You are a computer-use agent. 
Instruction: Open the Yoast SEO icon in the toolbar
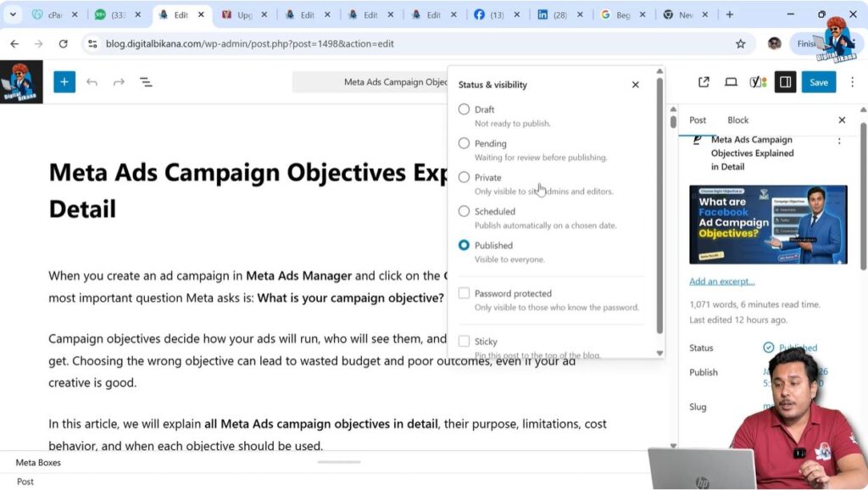pos(755,81)
